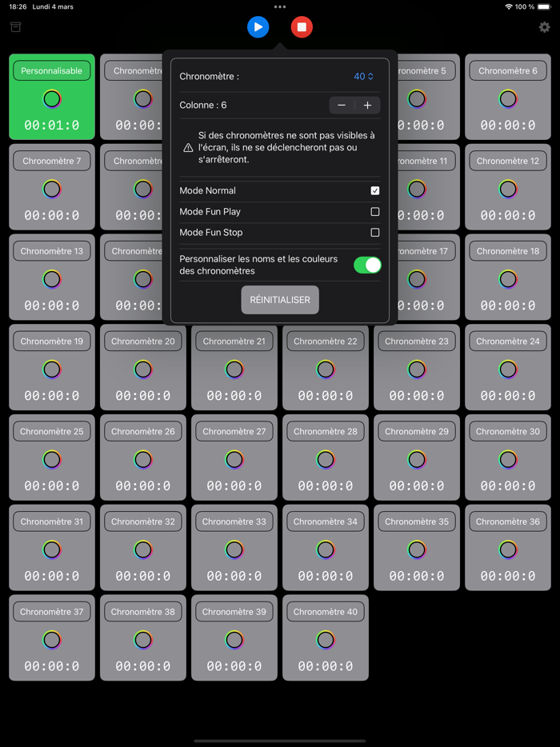
Task: Open color picker of Chronomètre 24
Action: tap(508, 370)
